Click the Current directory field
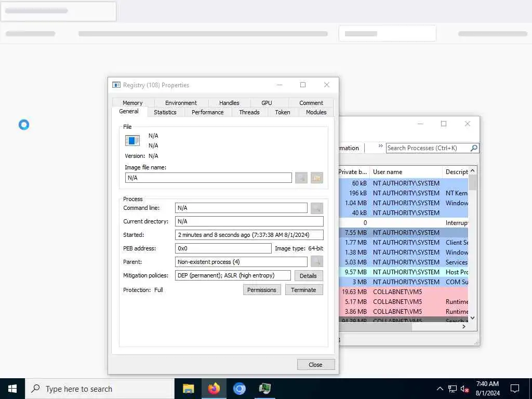532x399 pixels. pyautogui.click(x=249, y=221)
